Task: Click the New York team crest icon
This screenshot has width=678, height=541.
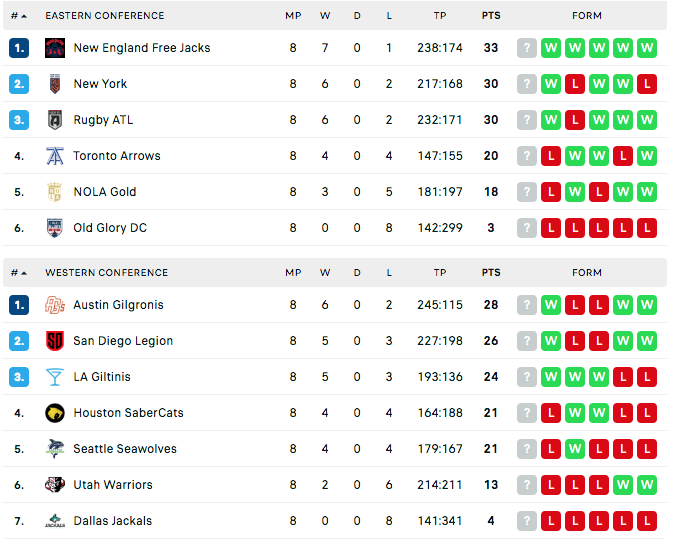Action: [55, 84]
